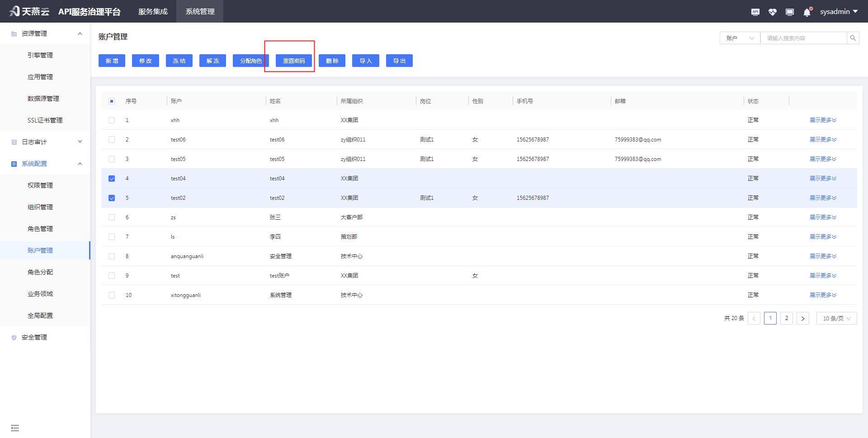Viewport: 868px width, 438px height.
Task: Toggle the select-all checkbox in table header
Action: coord(112,101)
